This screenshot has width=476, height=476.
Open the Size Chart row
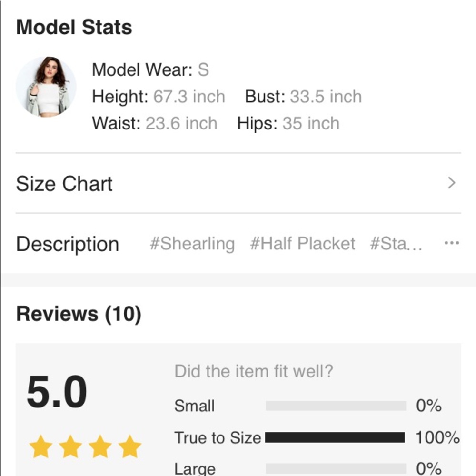[238, 184]
